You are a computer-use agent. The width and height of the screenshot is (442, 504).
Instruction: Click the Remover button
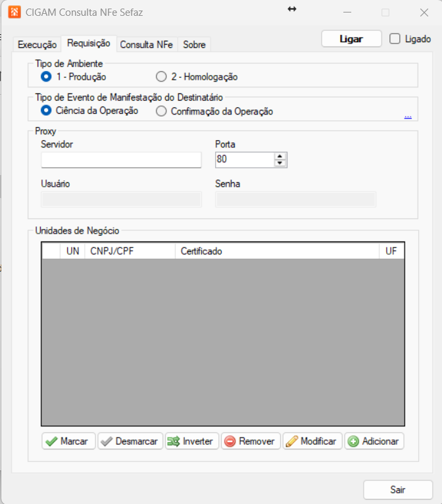[251, 441]
